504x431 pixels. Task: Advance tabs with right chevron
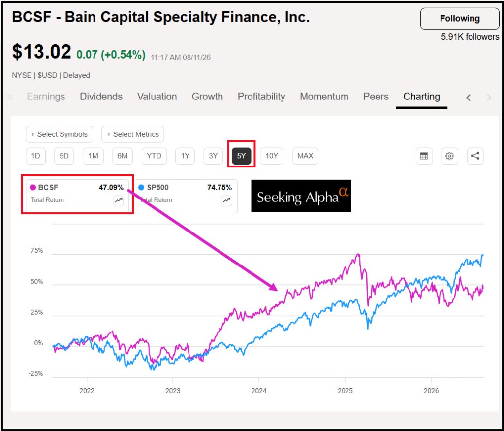489,98
